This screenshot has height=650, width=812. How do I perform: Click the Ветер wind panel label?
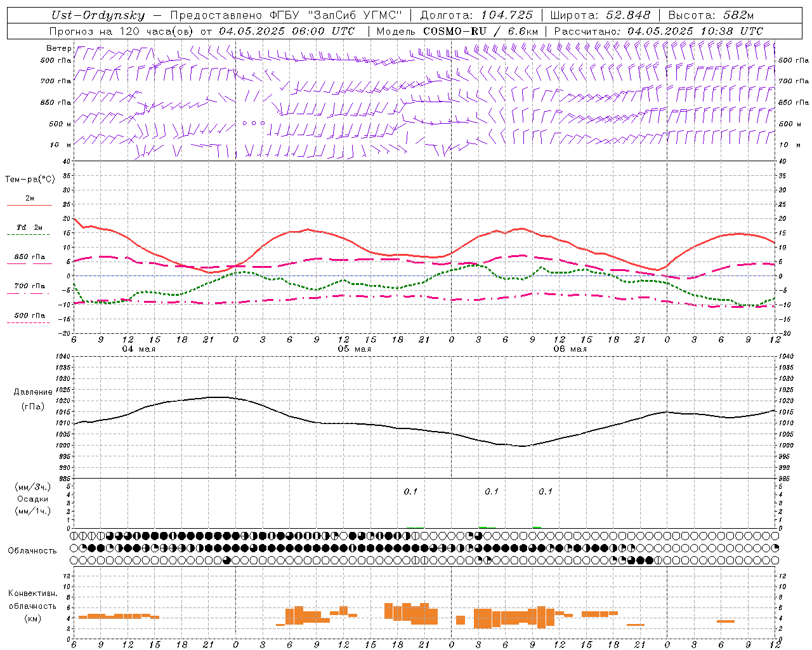point(58,48)
